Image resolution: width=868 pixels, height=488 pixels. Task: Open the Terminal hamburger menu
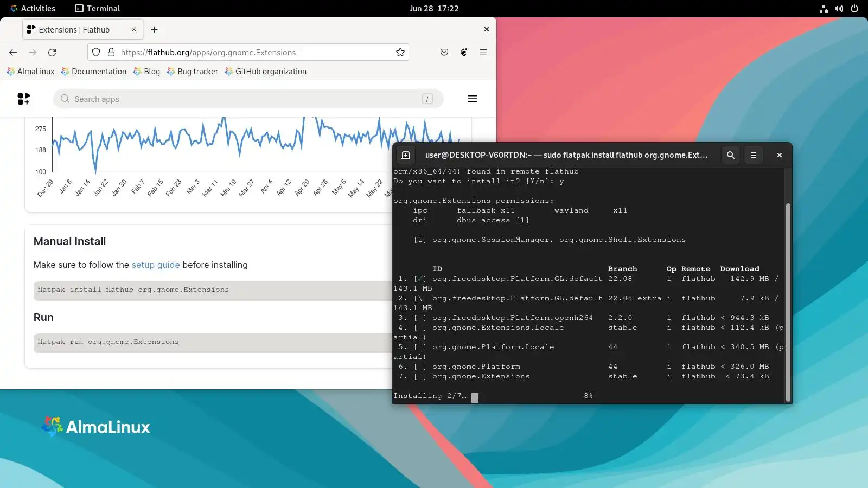point(754,155)
